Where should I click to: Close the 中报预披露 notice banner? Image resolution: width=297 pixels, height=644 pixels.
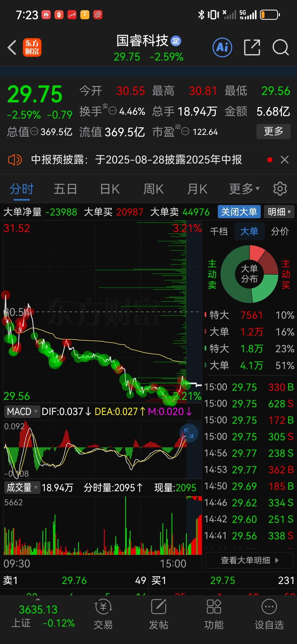point(285,160)
